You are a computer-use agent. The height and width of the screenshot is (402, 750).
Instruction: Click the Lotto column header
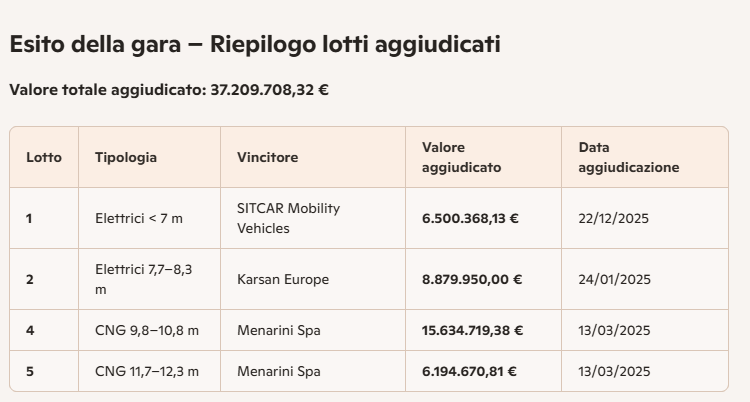point(44,157)
